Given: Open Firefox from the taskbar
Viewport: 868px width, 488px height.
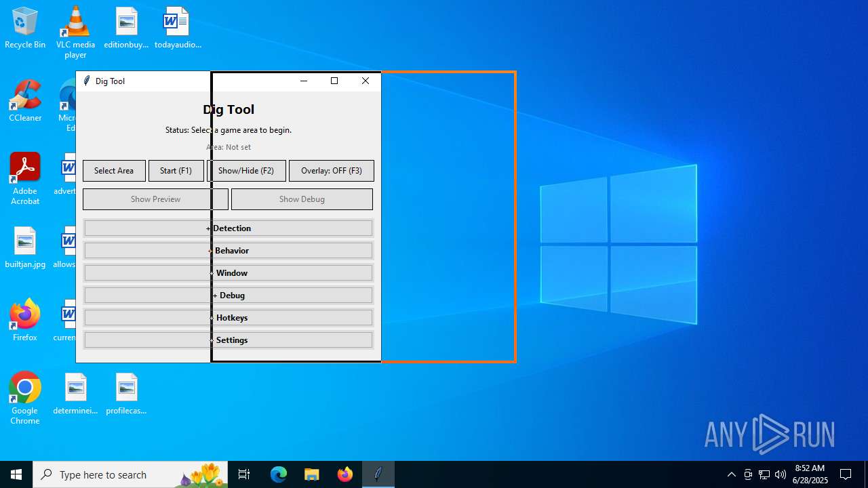Looking at the screenshot, I should [x=345, y=474].
